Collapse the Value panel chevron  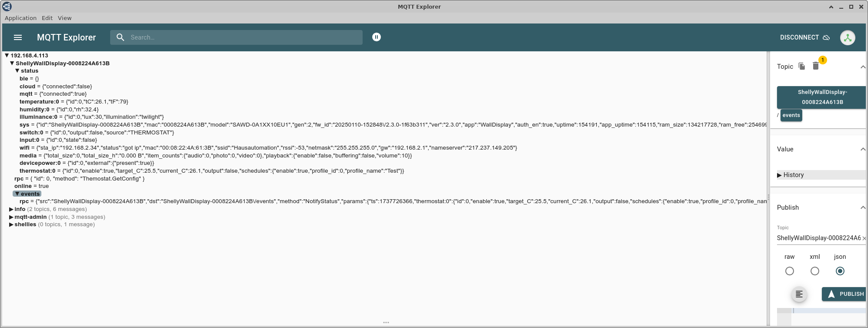863,149
